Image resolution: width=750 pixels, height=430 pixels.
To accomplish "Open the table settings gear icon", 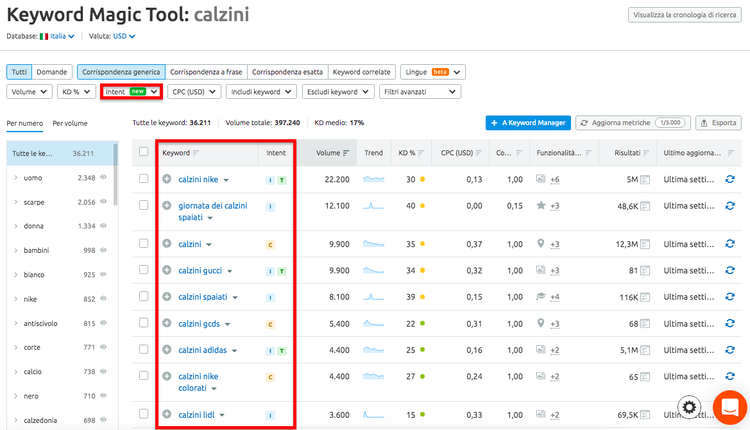I will click(x=689, y=407).
